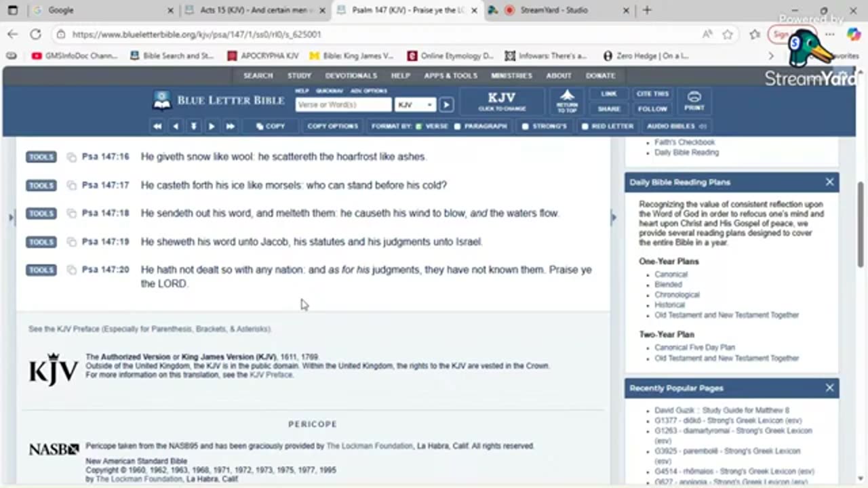The image size is (868, 488).
Task: Open browser settings three-dots menu
Action: 829,34
